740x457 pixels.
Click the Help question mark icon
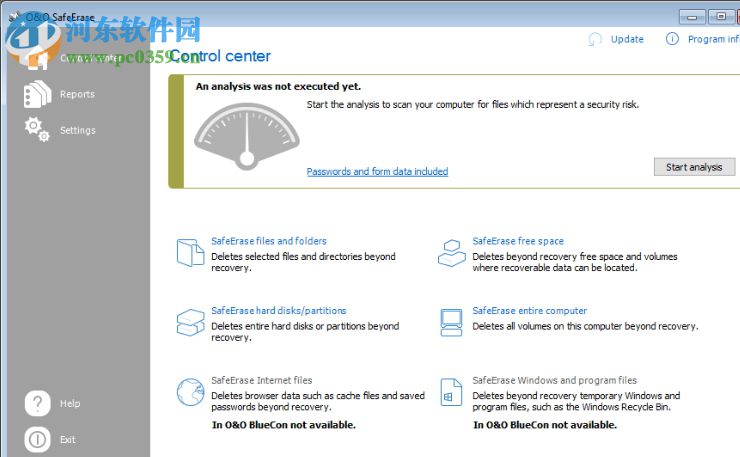[x=37, y=404]
